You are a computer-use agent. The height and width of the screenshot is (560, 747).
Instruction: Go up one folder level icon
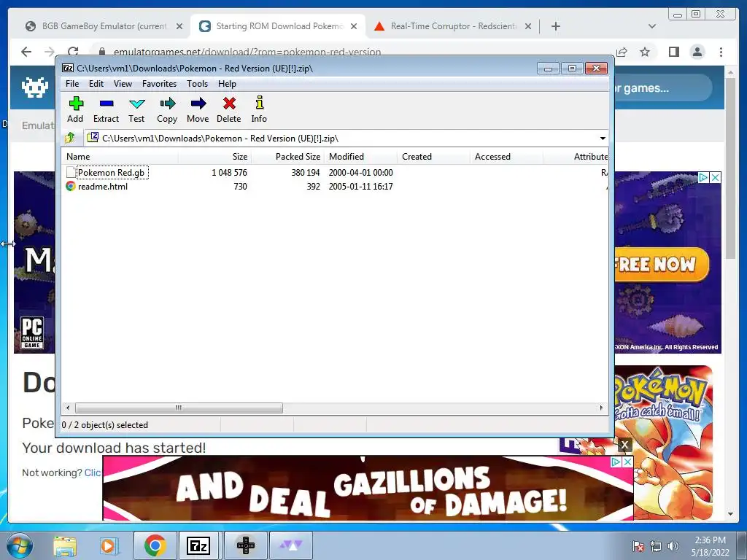[x=70, y=138]
